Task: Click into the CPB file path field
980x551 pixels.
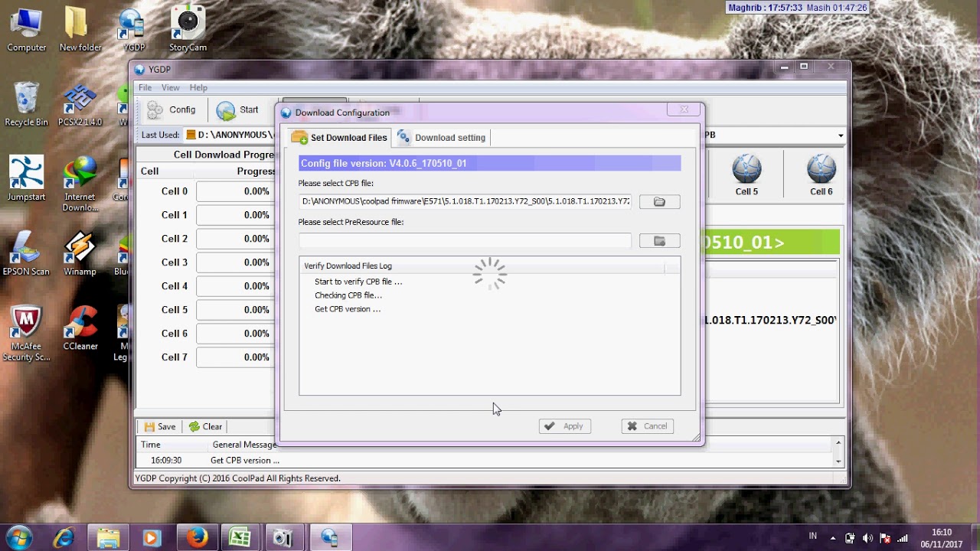Action: click(x=465, y=201)
